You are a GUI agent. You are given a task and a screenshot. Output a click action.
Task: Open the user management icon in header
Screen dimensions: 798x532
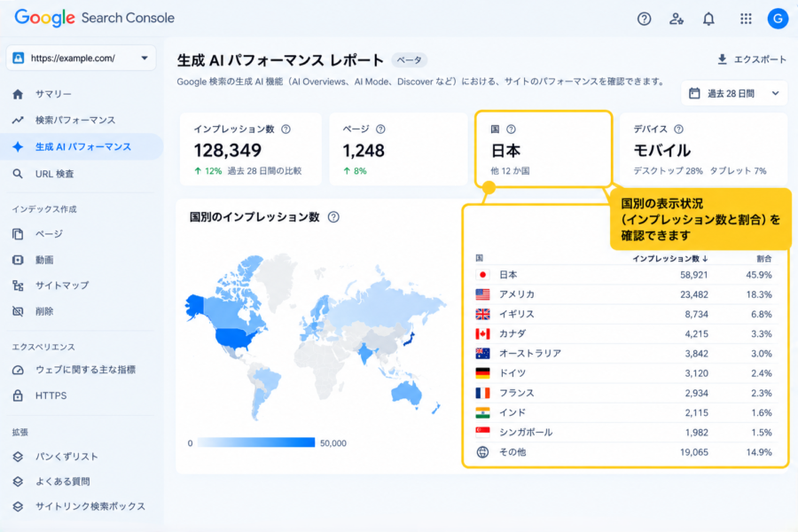click(x=676, y=19)
